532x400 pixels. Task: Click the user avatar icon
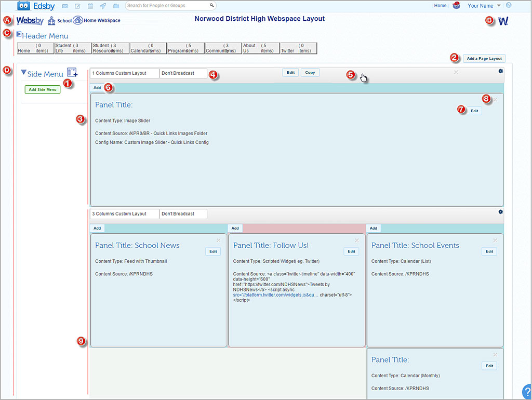[456, 5]
